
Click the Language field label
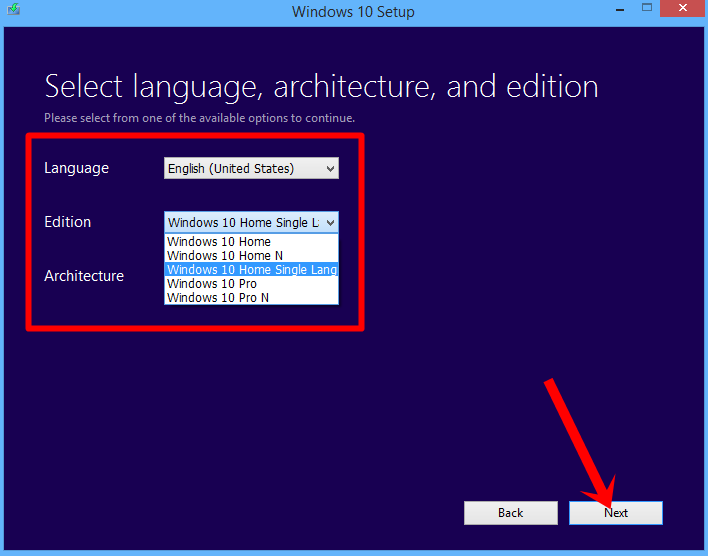point(76,168)
